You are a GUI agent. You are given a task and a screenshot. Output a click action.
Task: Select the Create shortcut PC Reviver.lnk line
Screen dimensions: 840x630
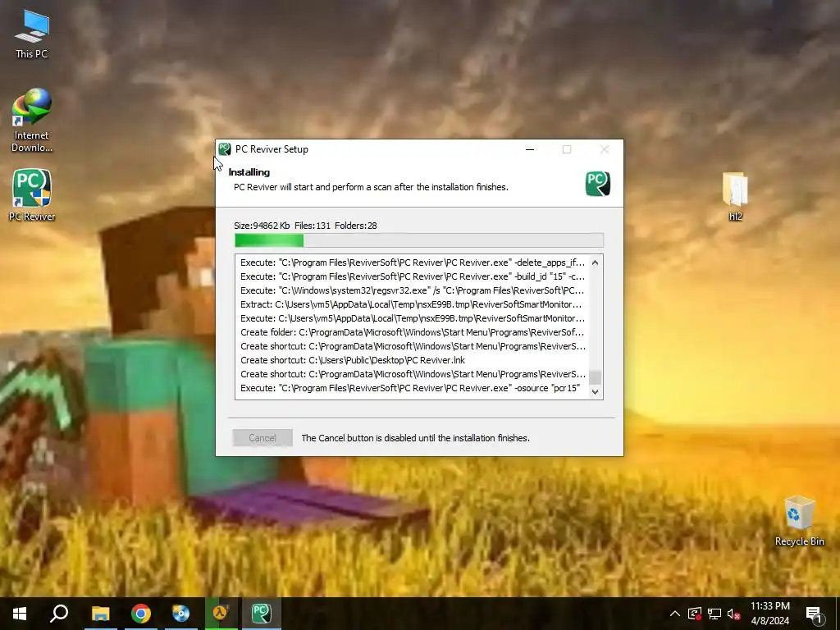click(353, 360)
